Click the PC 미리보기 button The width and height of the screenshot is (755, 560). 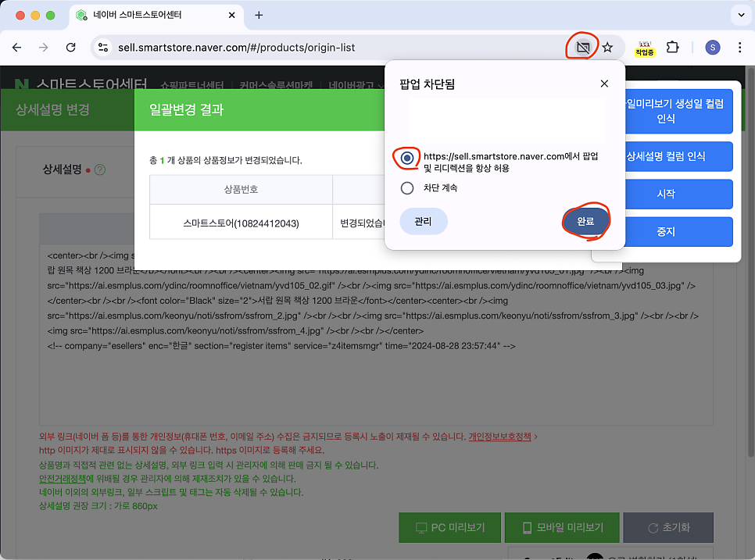pos(449,528)
